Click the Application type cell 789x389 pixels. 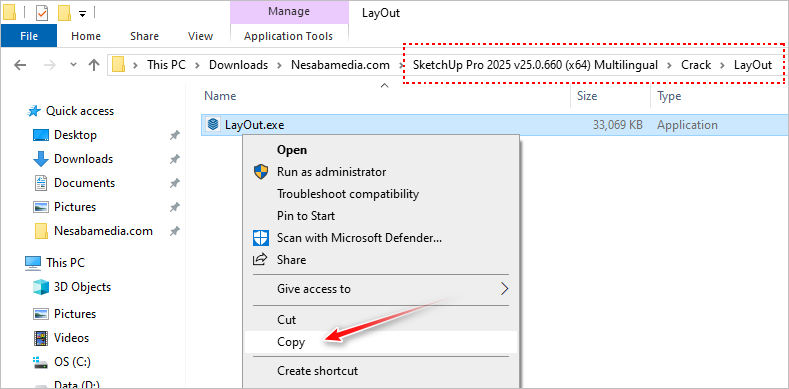click(x=687, y=125)
